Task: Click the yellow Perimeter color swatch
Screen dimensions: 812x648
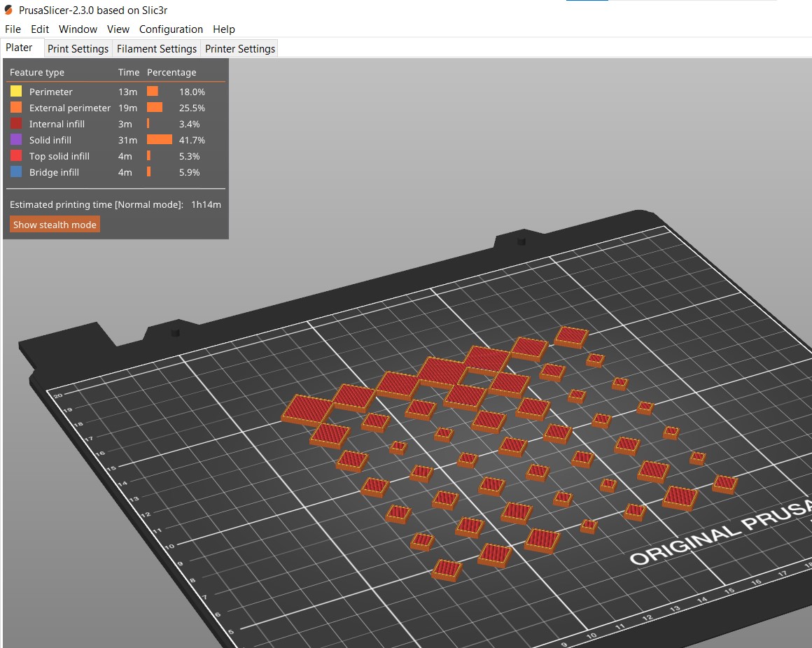Action: coord(16,91)
